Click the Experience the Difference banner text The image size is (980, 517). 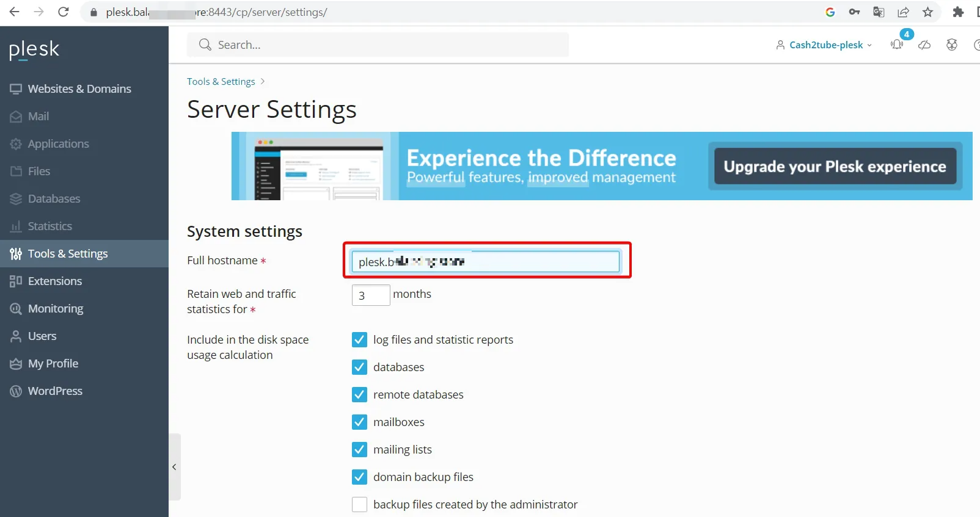[x=541, y=158]
